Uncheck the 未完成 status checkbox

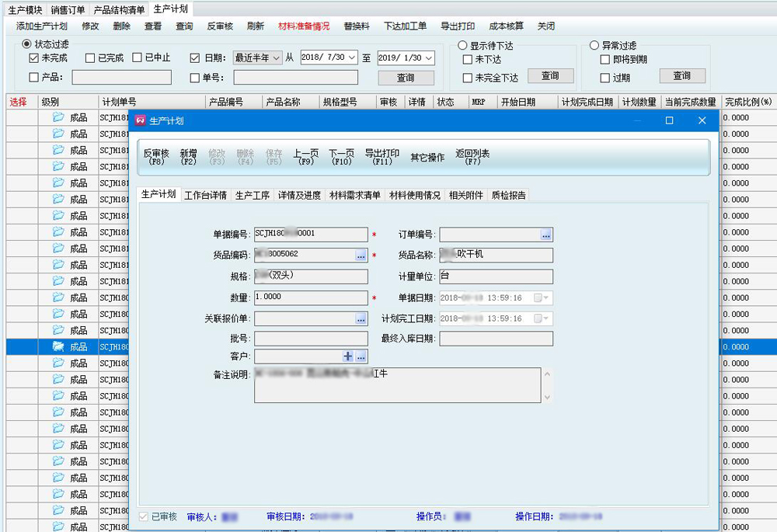33,57
